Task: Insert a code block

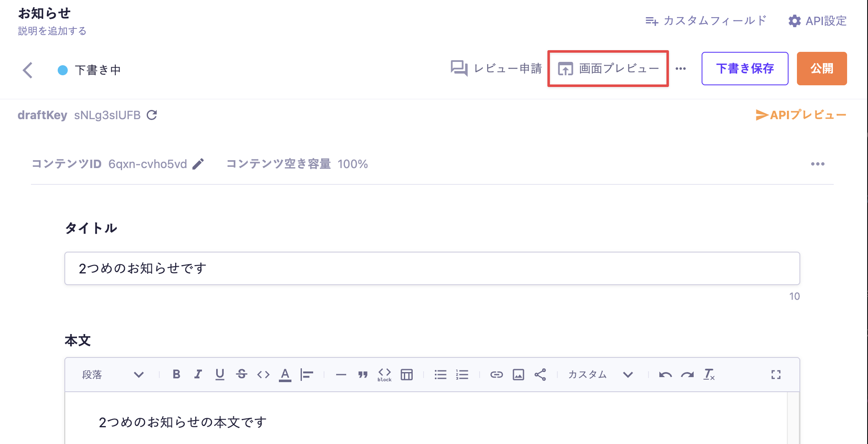Action: (x=384, y=374)
